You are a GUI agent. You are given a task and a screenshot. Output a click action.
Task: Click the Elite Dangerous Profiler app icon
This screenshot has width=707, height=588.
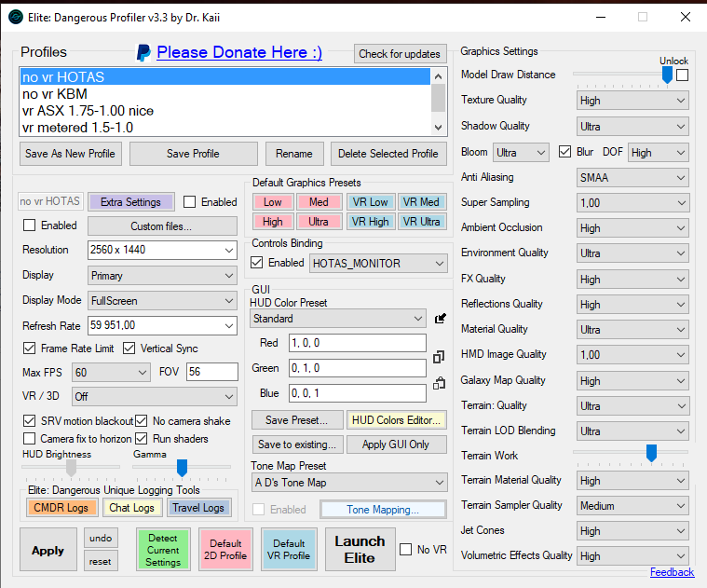[15, 17]
